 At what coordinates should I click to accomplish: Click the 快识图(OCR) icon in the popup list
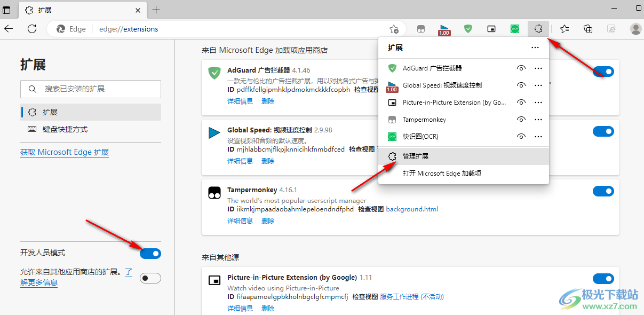tap(392, 137)
